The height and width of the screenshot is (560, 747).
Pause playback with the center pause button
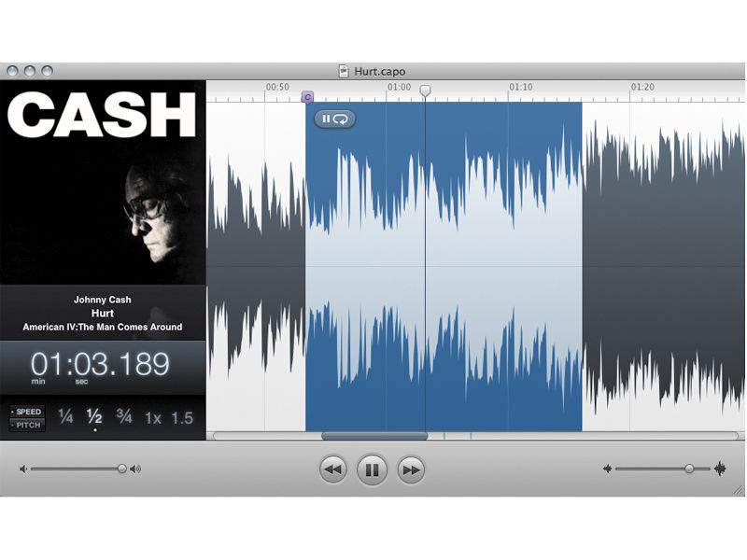pos(372,469)
